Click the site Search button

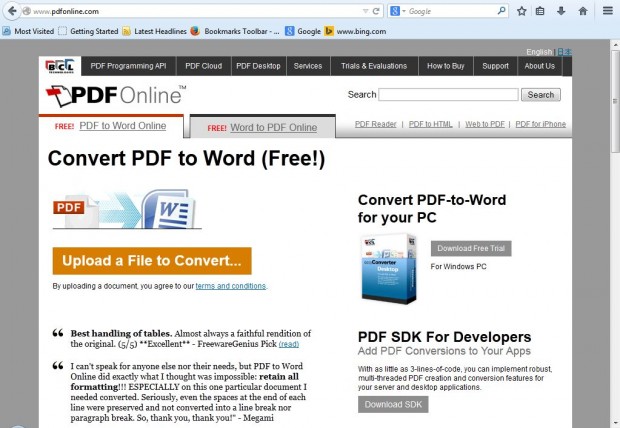click(x=541, y=95)
